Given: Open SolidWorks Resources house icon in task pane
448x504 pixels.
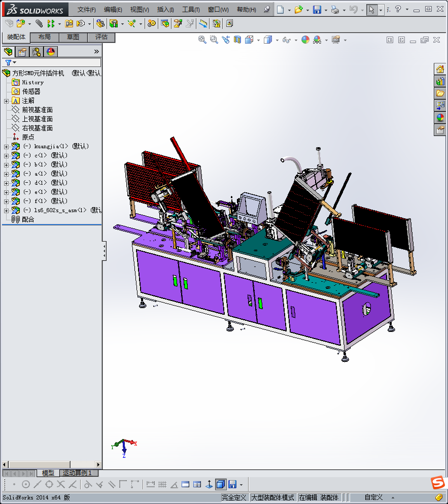Looking at the screenshot, I should pos(440,69).
